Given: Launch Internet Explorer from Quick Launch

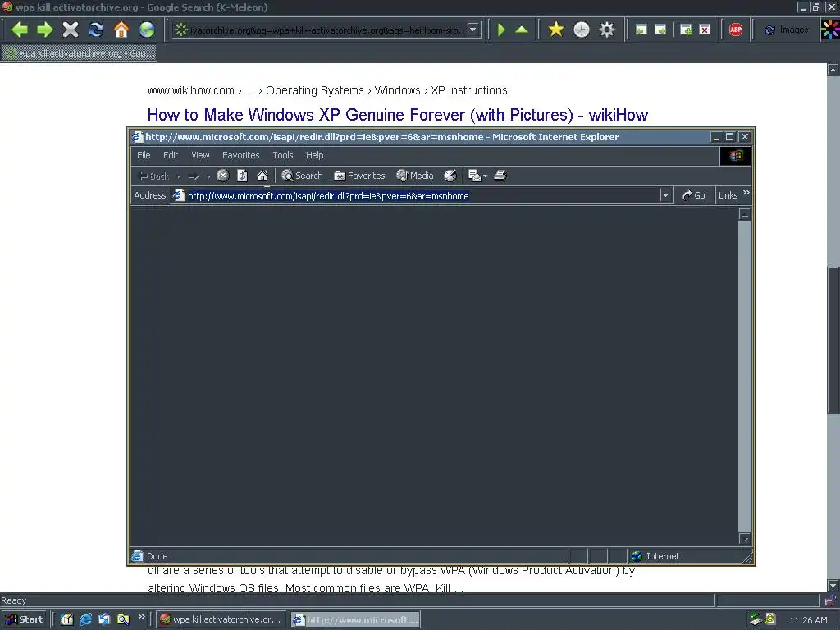Looking at the screenshot, I should 85,619.
